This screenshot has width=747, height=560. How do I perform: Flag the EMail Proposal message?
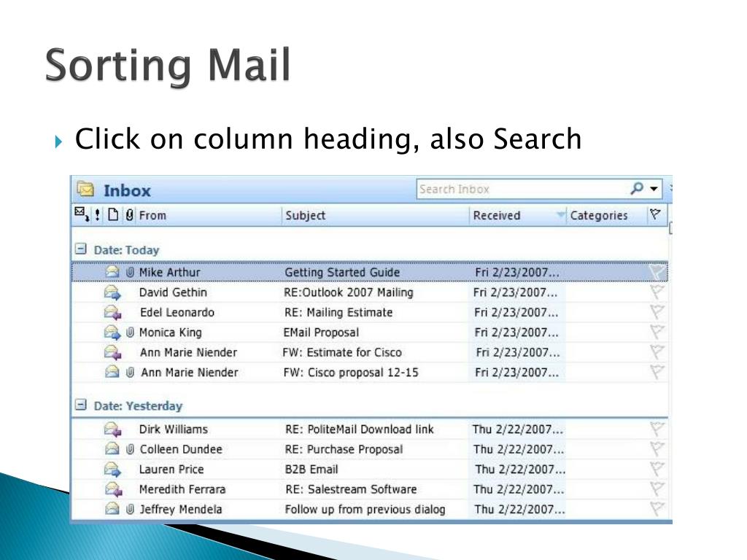(x=657, y=332)
